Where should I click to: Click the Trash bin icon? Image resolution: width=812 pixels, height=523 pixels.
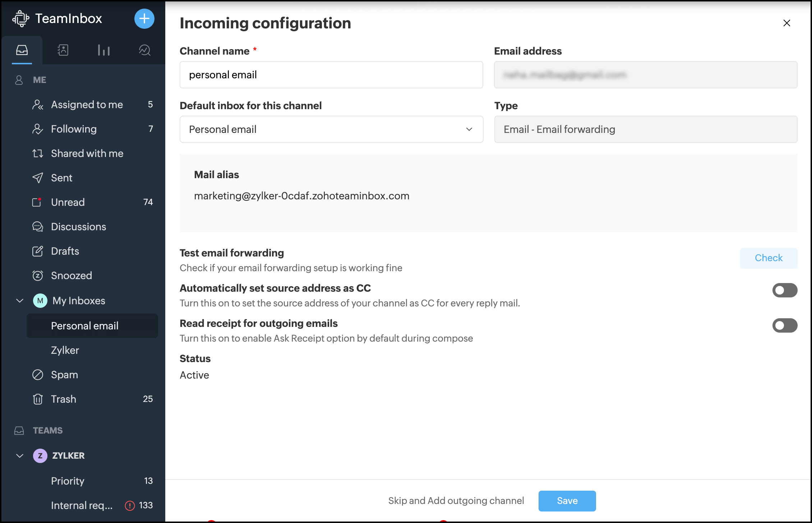click(x=38, y=399)
